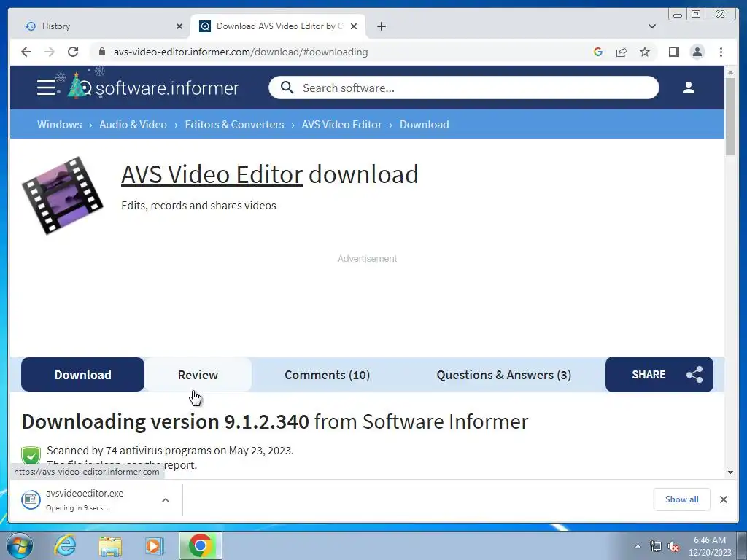Close the Download AVS Video Editor tab
747x560 pixels.
pos(354,26)
